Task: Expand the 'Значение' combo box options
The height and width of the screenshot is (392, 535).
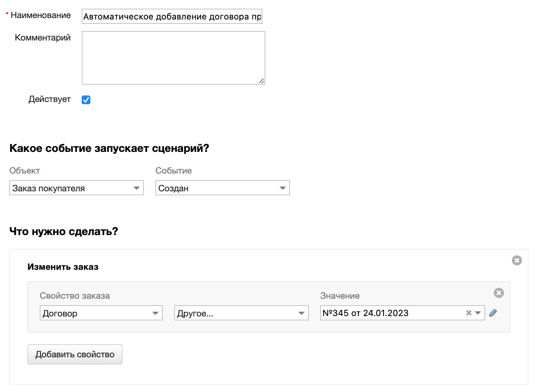Action: pyautogui.click(x=478, y=313)
